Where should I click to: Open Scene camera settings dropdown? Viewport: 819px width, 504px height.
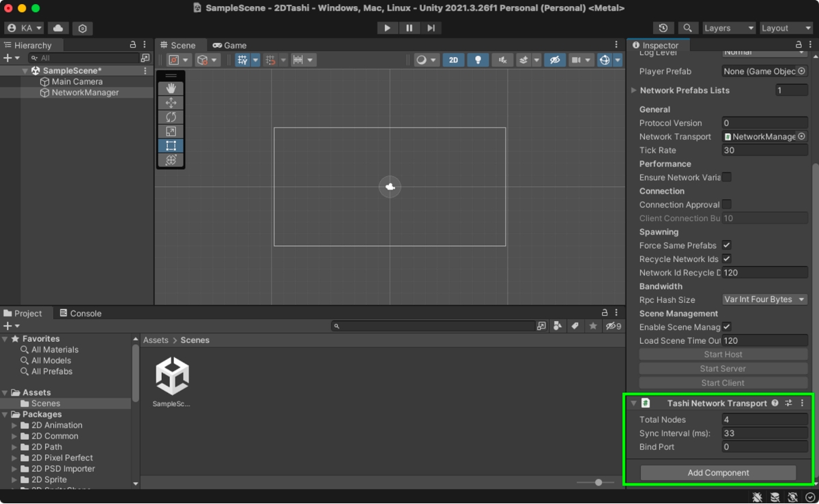click(581, 60)
